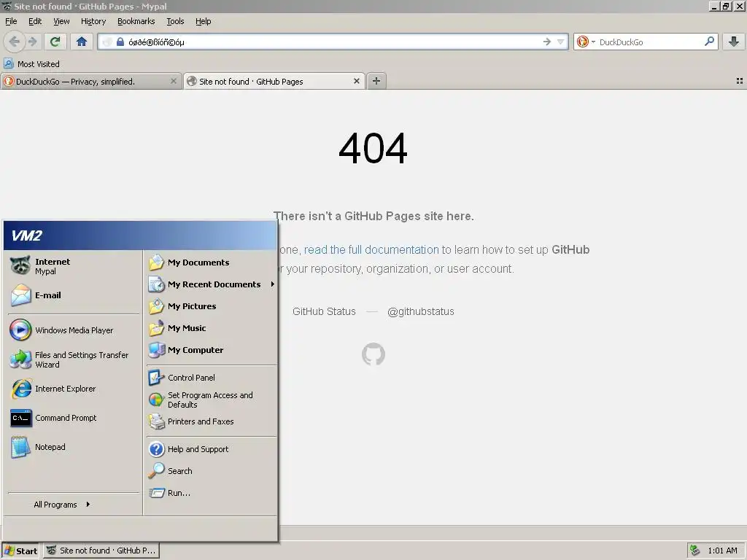Open My Computer
Screen dimensions: 747x560
point(211,350)
